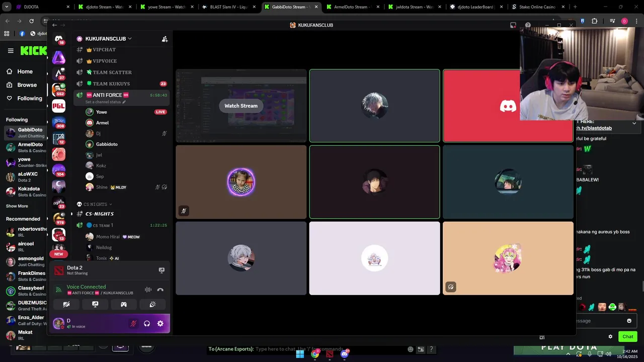644x362 pixels.
Task: Collapse the pinned message chevron in Kick chat
Action: pos(634,123)
